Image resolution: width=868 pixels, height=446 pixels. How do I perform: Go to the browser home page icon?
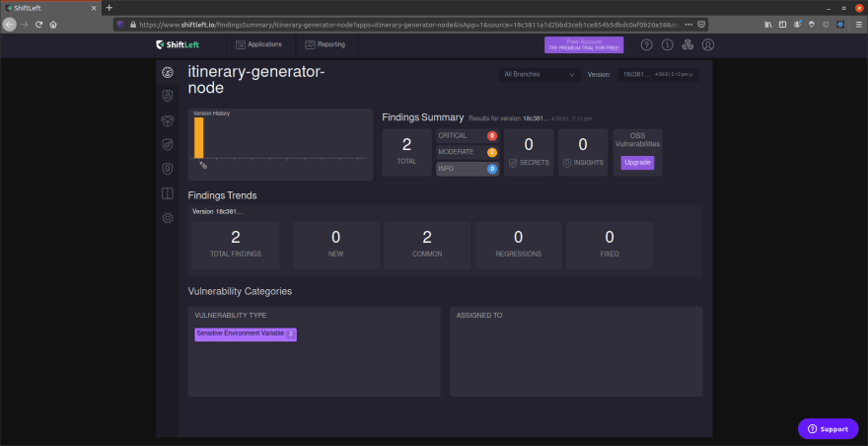(x=53, y=25)
